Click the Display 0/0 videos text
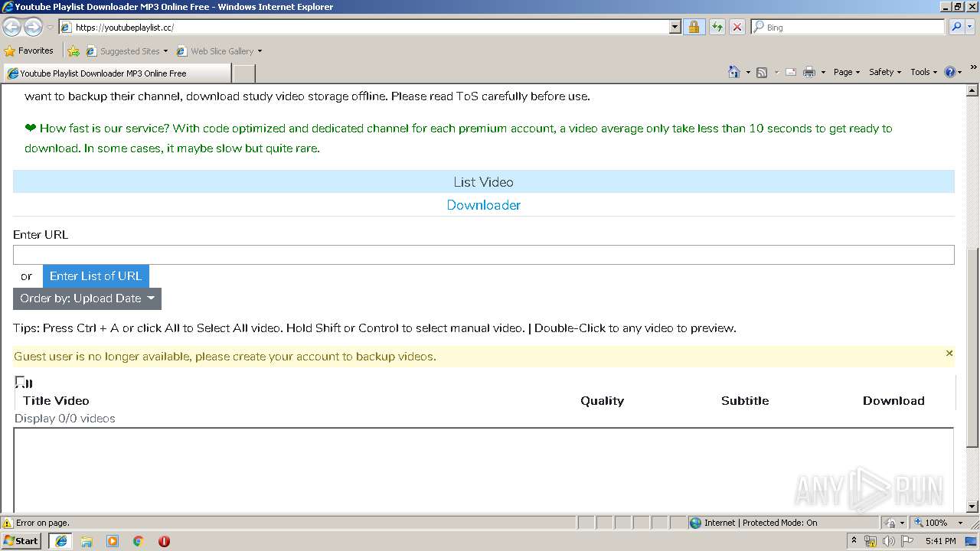980x551 pixels. (65, 419)
